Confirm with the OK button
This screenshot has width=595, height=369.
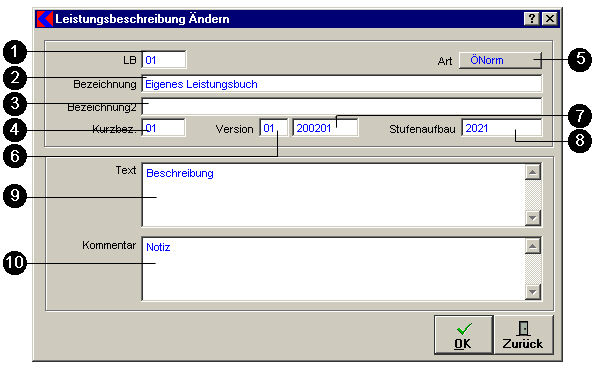click(464, 335)
